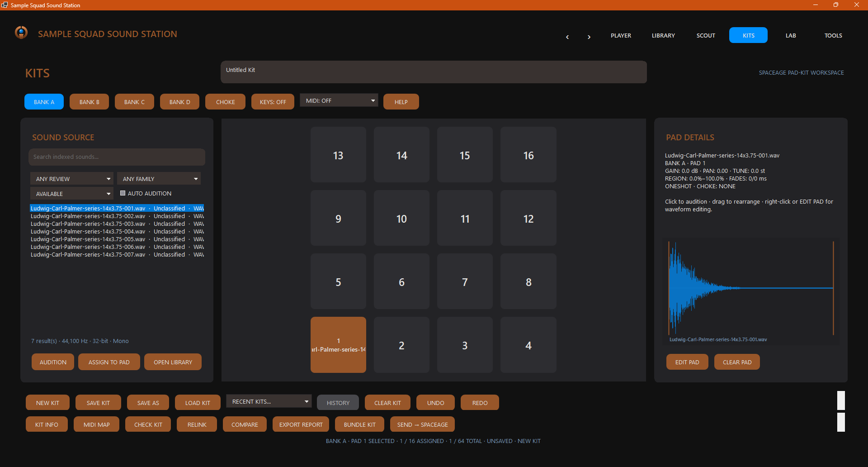Viewport: 868px width, 467px height.
Task: Click SAVE KIT
Action: (x=98, y=403)
